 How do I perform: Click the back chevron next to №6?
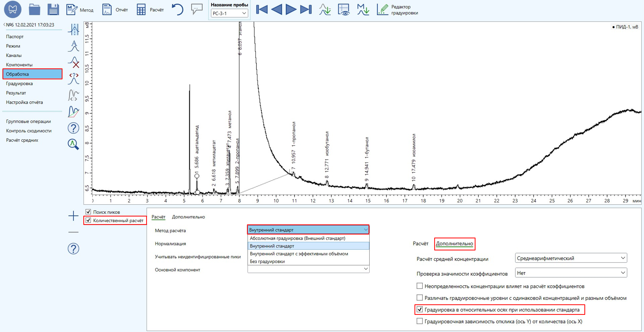coord(4,24)
